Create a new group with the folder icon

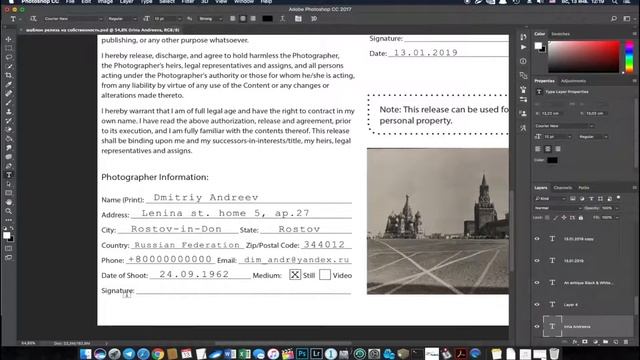[605, 342]
